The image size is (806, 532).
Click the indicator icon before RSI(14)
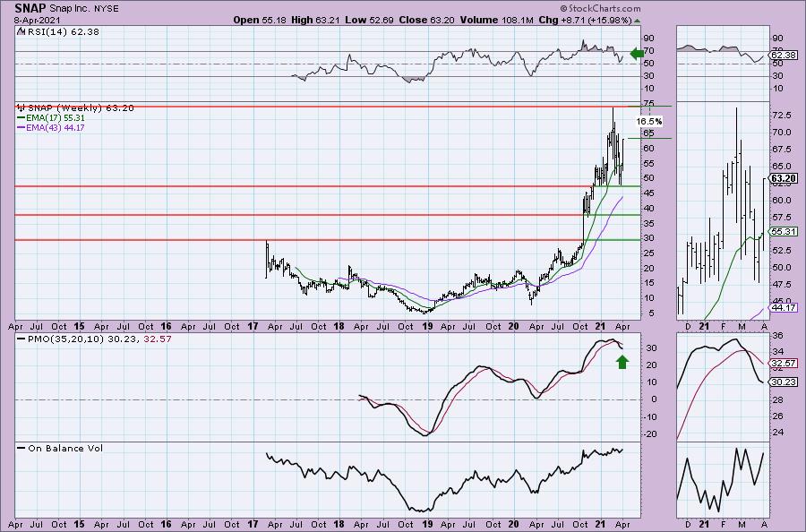pos(21,32)
